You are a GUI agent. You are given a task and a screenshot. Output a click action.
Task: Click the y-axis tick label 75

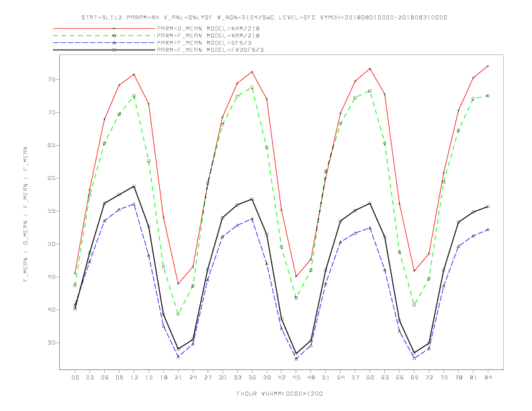[x=52, y=80]
